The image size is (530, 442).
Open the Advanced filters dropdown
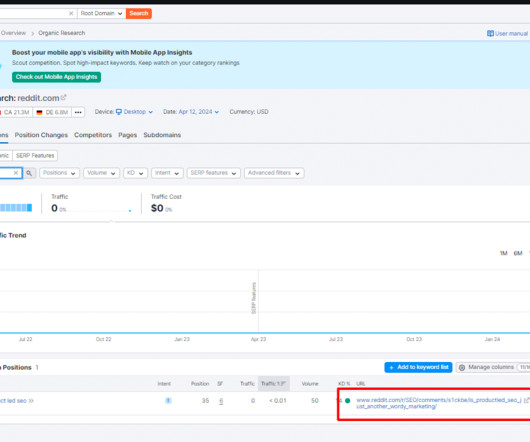(274, 173)
